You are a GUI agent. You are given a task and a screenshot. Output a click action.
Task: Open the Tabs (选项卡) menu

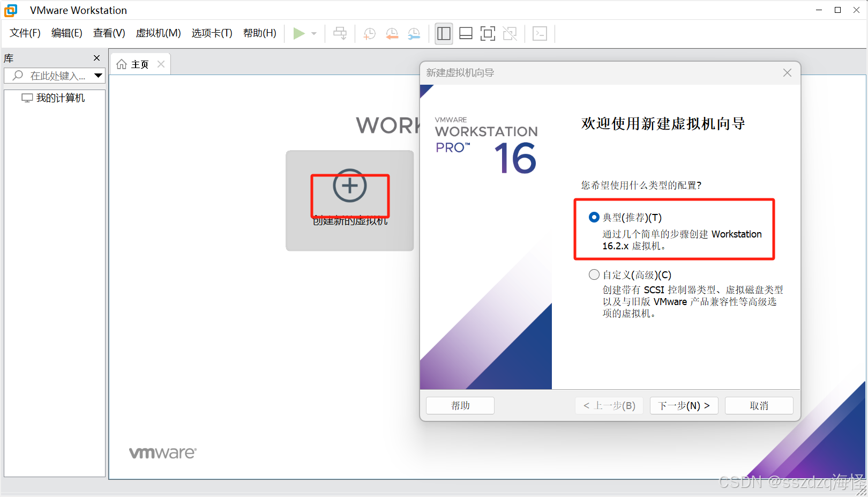(212, 33)
